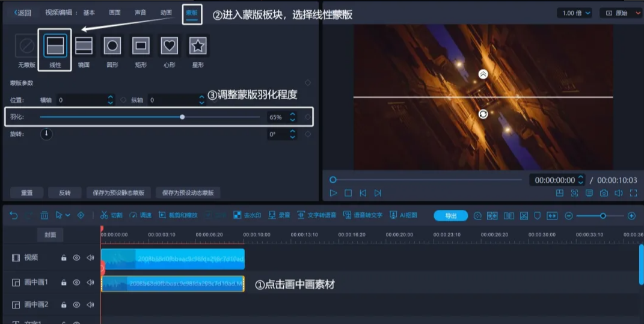Viewport: 644px width, 324px height.
Task: Choose the no mask (无蒙版) option
Action: pos(26,46)
